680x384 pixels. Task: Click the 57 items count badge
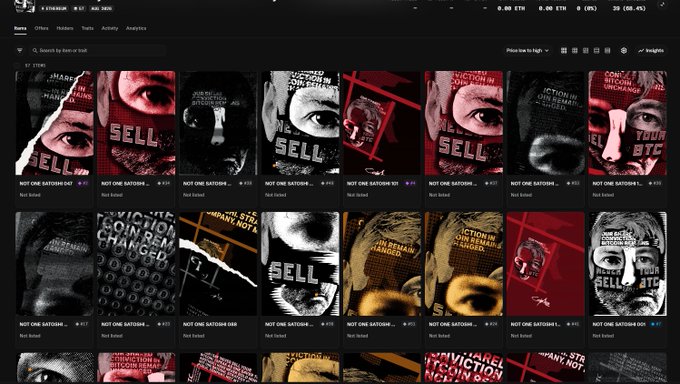(78, 8)
